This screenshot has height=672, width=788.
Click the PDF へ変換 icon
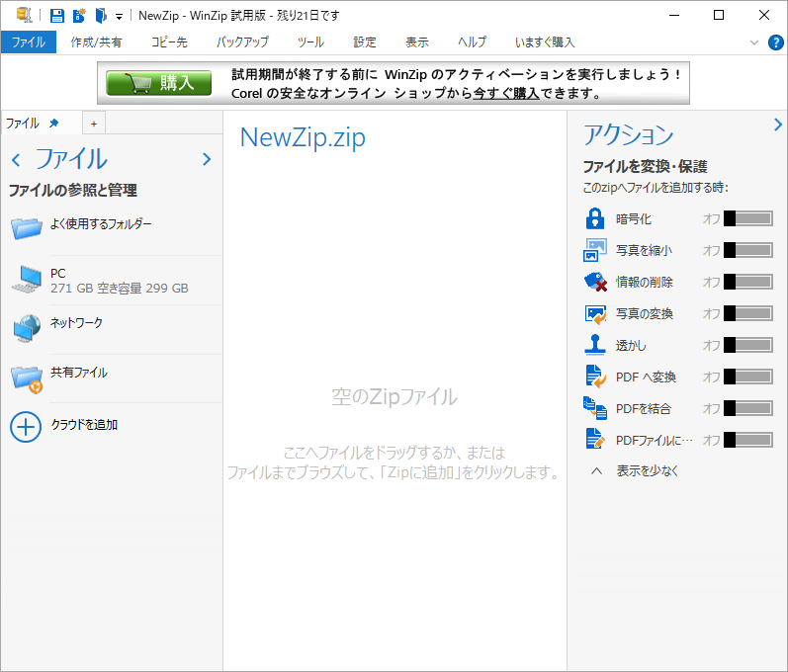pos(595,377)
